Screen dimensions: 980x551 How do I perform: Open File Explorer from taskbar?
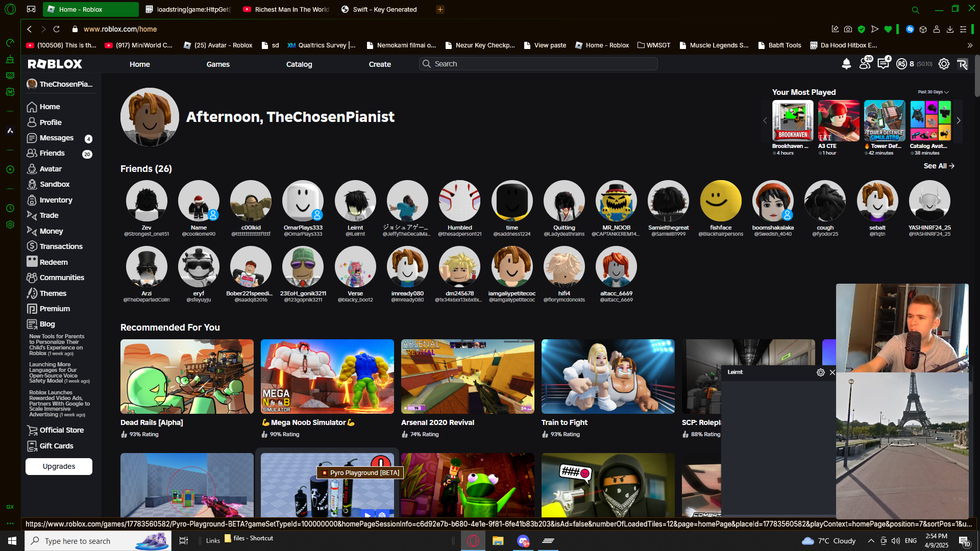pos(498,541)
